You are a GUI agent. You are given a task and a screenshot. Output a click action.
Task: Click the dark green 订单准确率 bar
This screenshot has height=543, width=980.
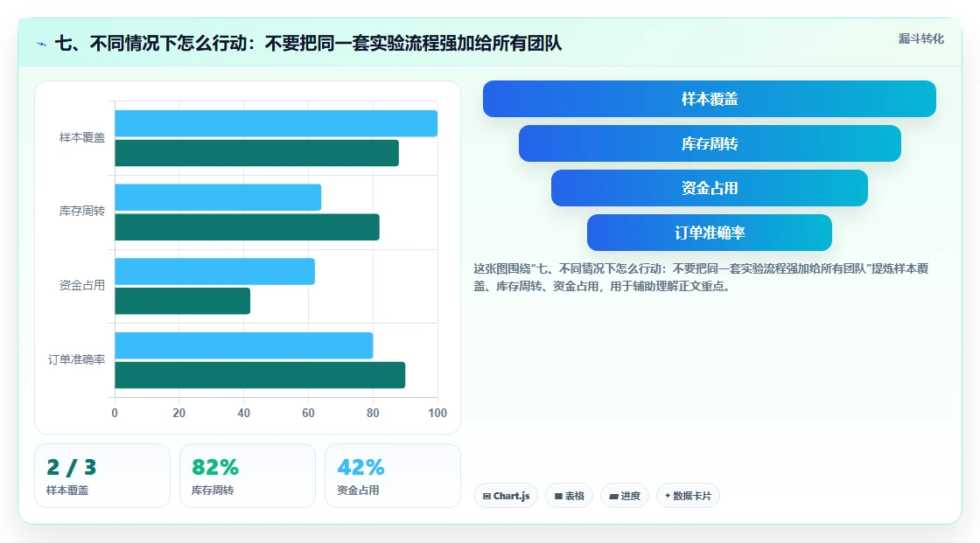coord(260,375)
